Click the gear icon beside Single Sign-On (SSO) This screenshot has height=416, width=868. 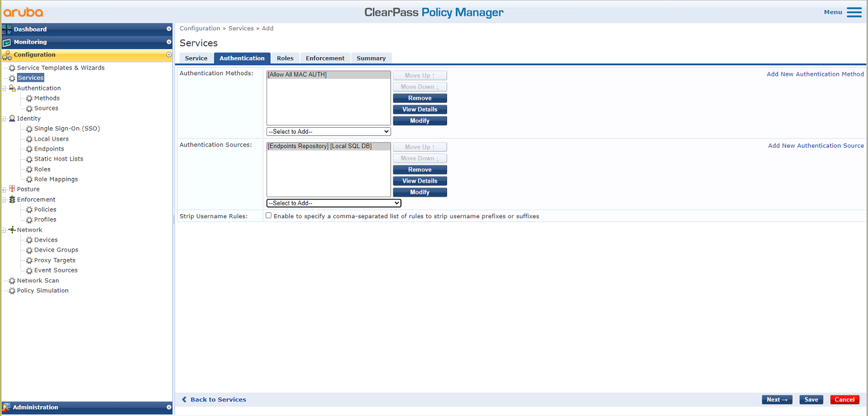[x=29, y=128]
